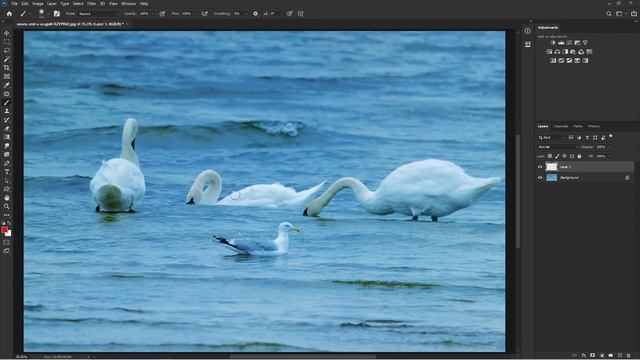The image size is (640, 360).
Task: Add a Hue/Saturation adjustment
Action: [549, 52]
